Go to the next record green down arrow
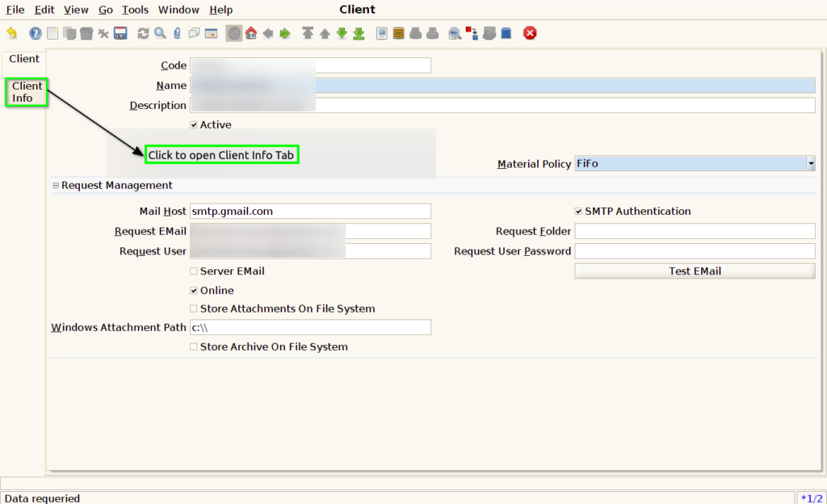 tap(342, 33)
